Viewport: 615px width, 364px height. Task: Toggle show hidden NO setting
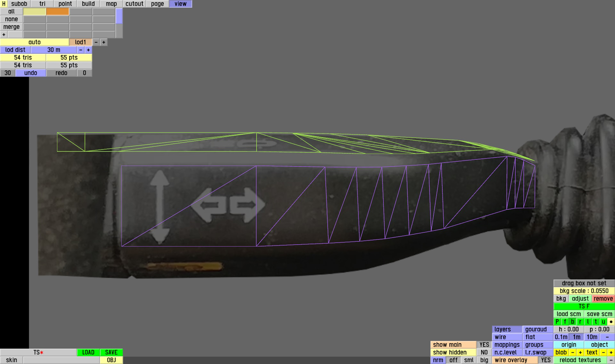tap(484, 352)
